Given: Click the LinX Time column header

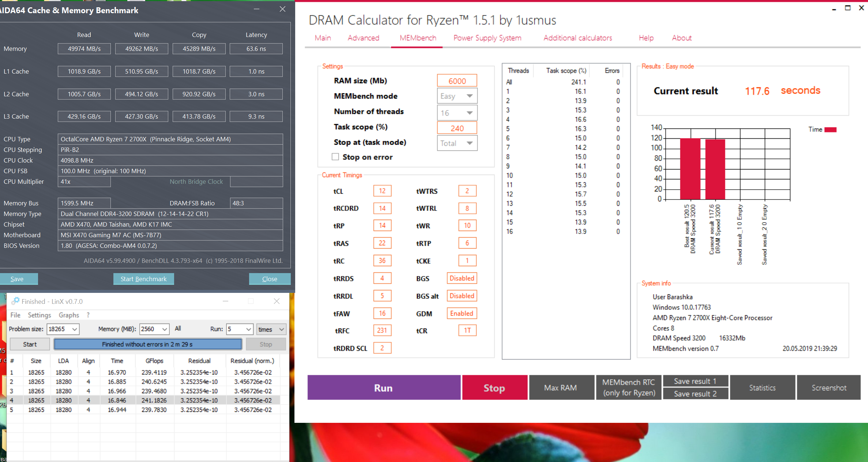Looking at the screenshot, I should pyautogui.click(x=117, y=361).
